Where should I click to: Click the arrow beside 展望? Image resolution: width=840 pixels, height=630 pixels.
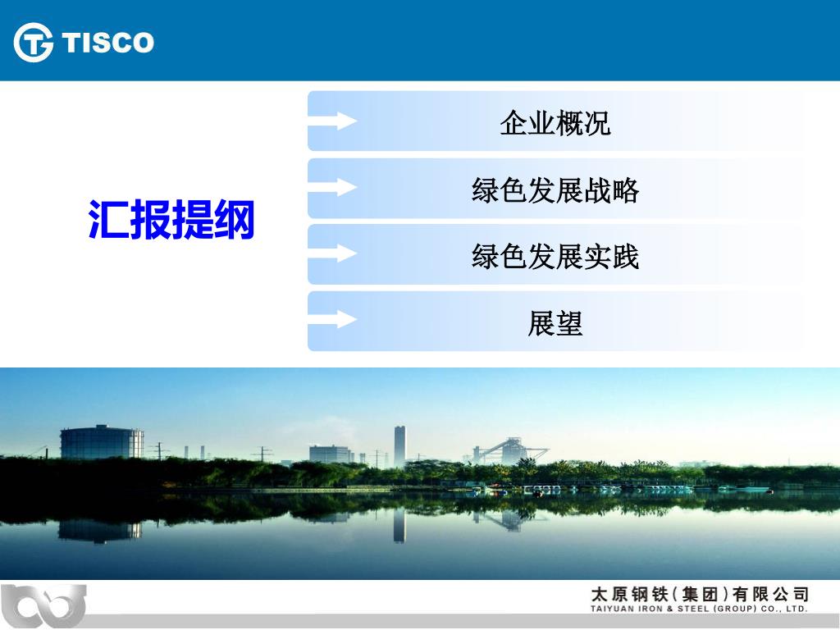pyautogui.click(x=332, y=319)
